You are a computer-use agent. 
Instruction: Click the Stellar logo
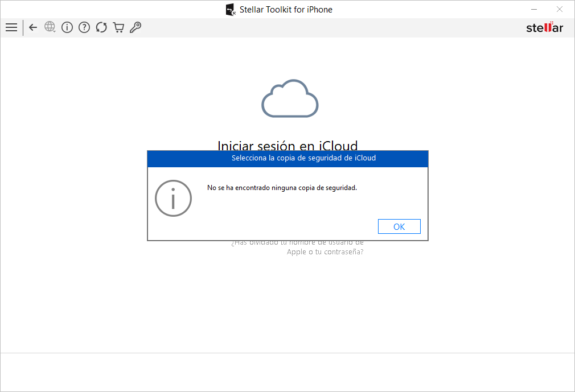(x=545, y=27)
